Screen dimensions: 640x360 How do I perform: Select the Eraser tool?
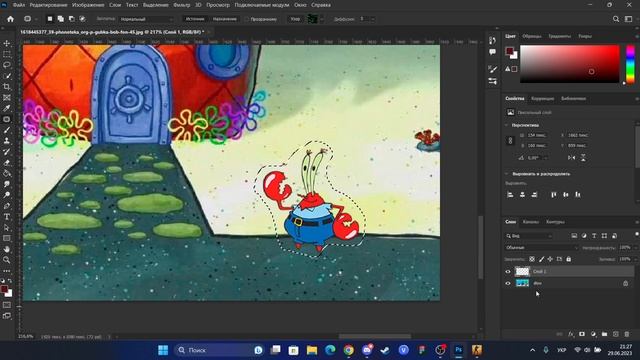[7, 162]
